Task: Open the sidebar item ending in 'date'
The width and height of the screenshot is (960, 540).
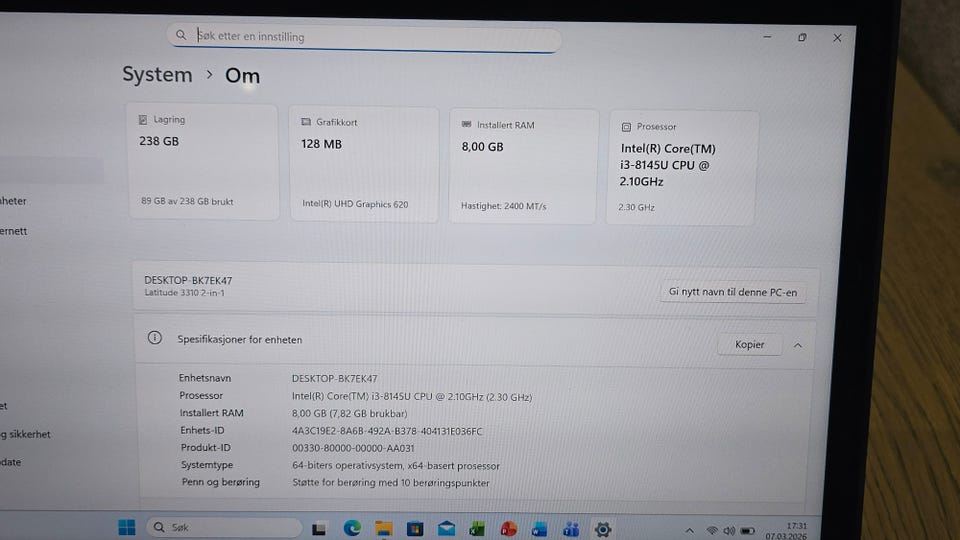Action: point(10,462)
